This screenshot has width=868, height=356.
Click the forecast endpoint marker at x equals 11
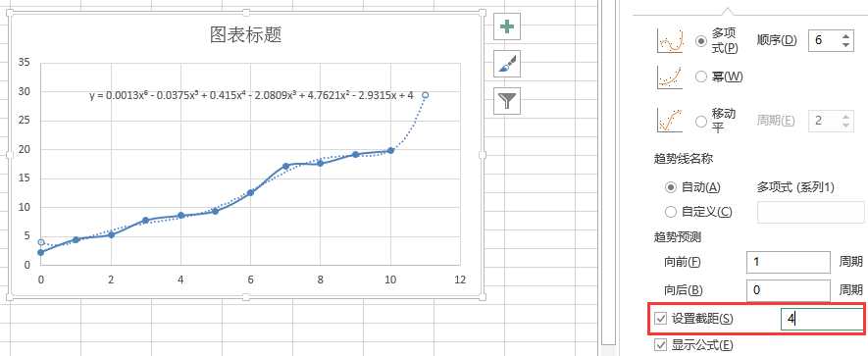click(425, 95)
